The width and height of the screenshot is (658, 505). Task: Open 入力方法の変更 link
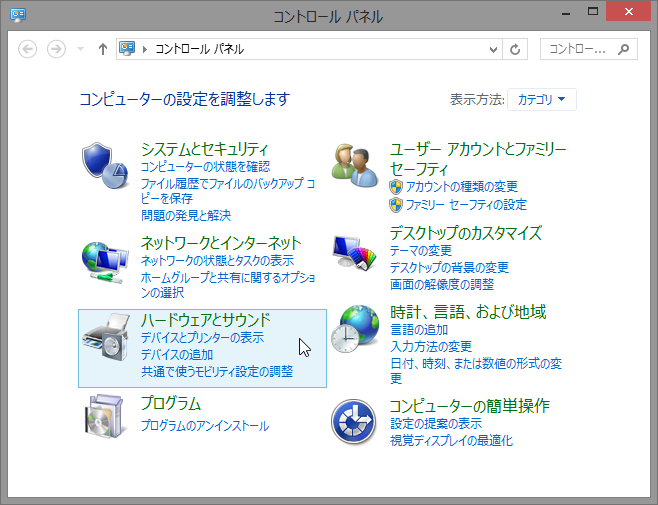click(x=431, y=346)
